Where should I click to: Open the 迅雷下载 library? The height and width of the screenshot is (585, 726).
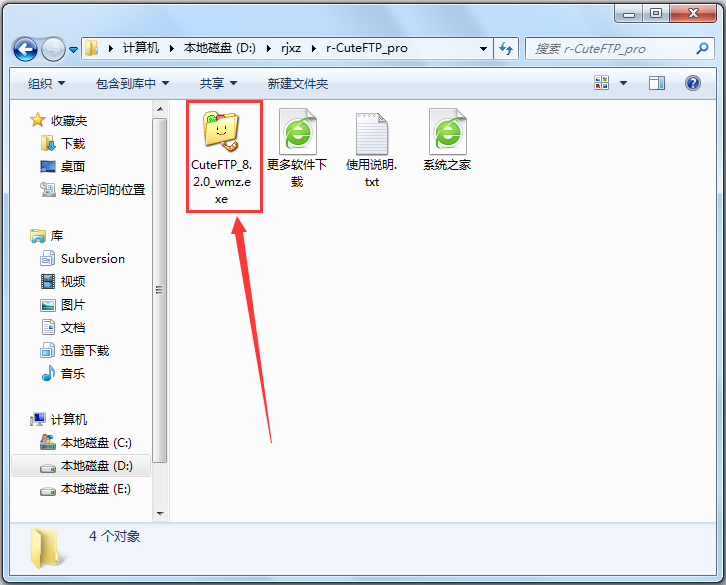tap(85, 351)
